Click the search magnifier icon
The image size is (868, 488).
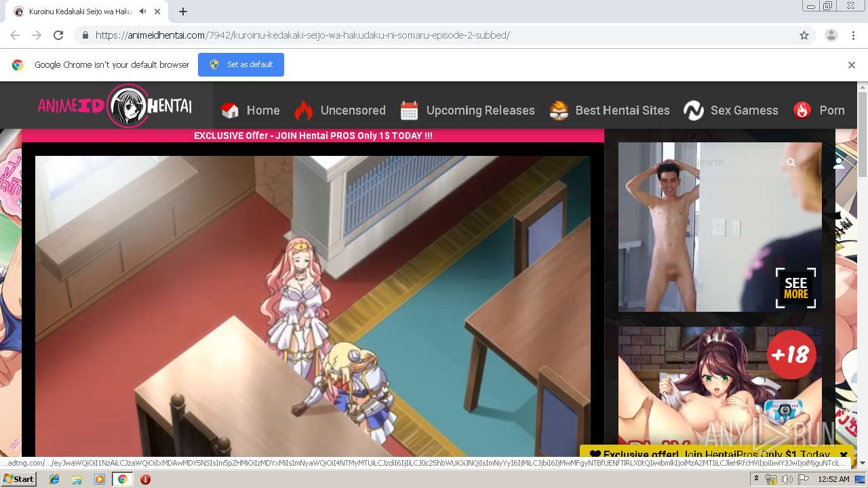[x=791, y=163]
